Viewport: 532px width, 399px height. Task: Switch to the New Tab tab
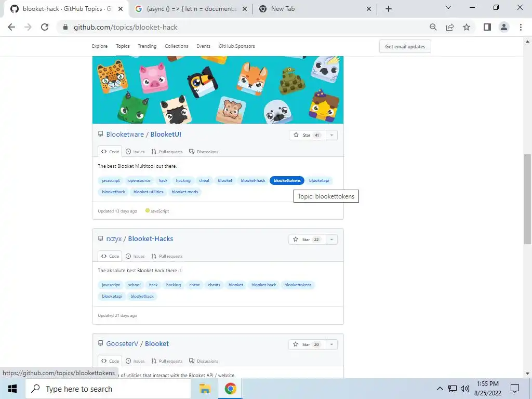pos(314,9)
